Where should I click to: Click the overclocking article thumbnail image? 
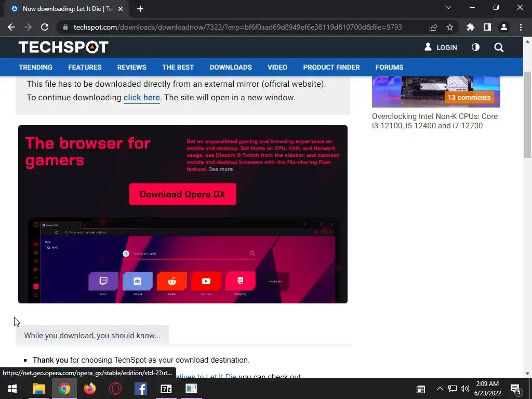436,91
